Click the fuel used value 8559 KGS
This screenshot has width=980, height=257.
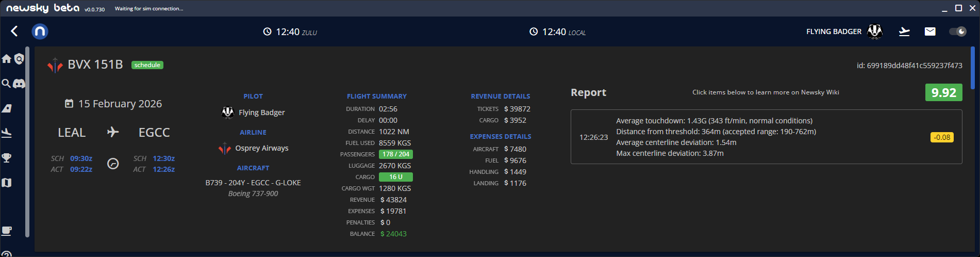tap(395, 143)
